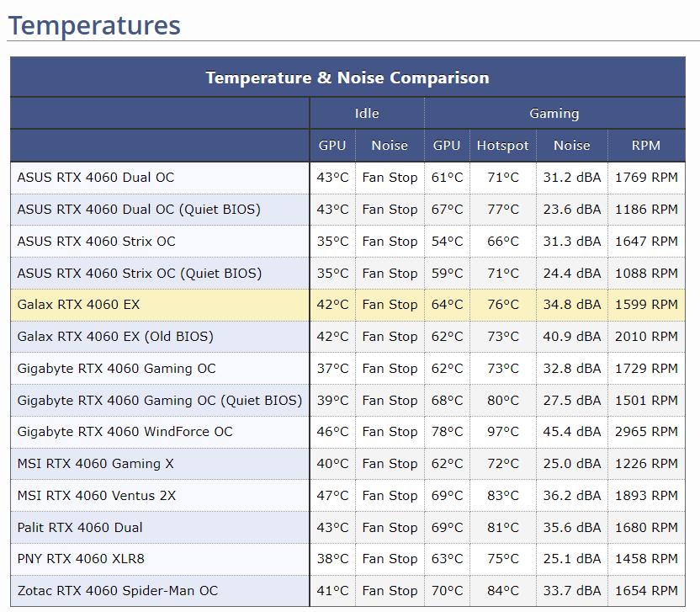700x612 pixels.
Task: Click the 1893 RPM value
Action: point(646,496)
